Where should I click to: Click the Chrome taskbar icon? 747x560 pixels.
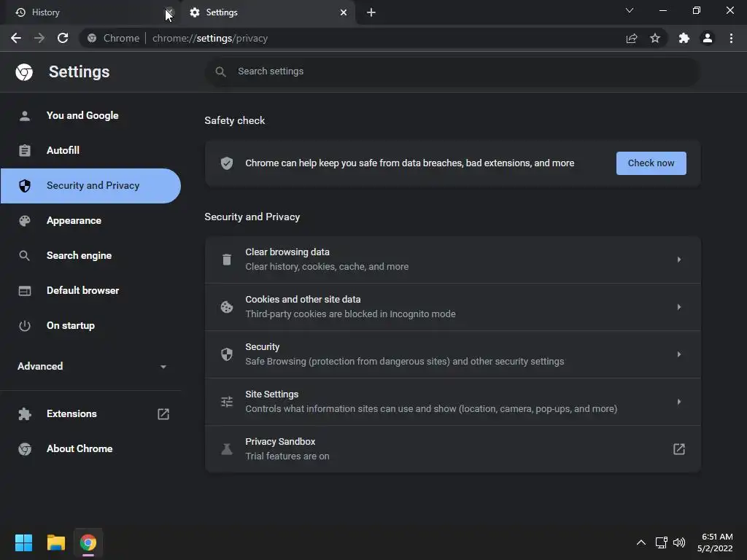coord(88,542)
